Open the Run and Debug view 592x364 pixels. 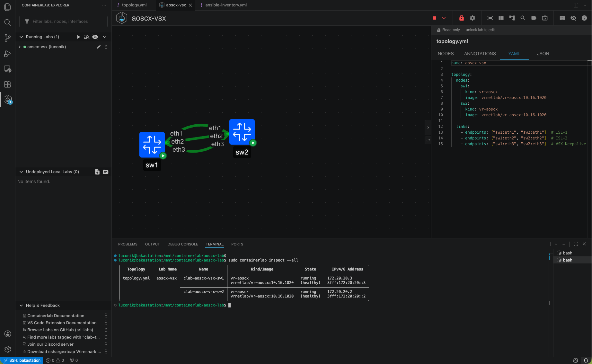click(7, 54)
